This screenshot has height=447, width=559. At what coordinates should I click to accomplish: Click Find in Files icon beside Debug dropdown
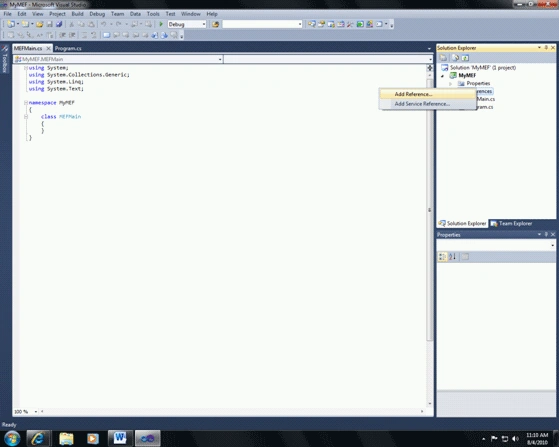pos(215,24)
